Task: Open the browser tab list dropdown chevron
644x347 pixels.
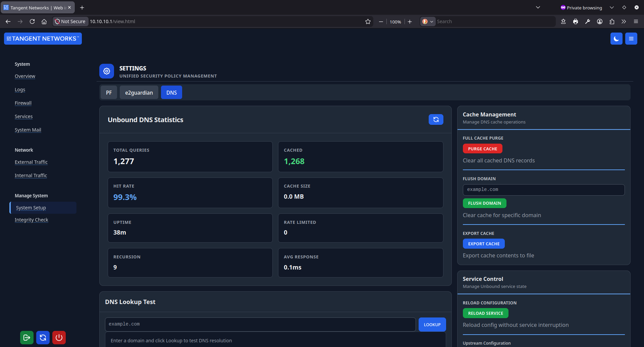Action: pos(538,7)
